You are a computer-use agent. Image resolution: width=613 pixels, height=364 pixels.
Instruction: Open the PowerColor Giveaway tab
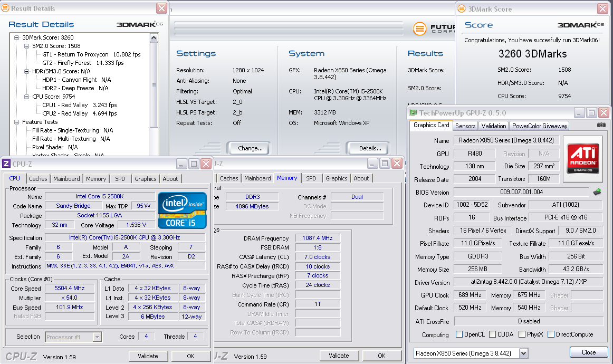[540, 126]
